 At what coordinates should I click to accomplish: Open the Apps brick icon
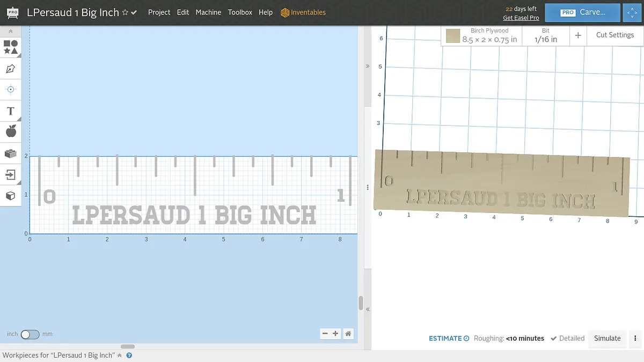(x=10, y=153)
